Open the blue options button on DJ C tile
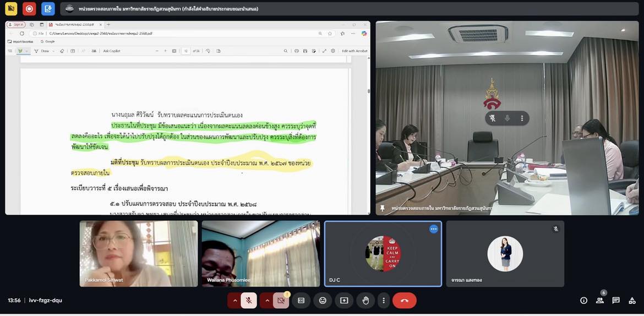This screenshot has height=316, width=644. [x=434, y=229]
